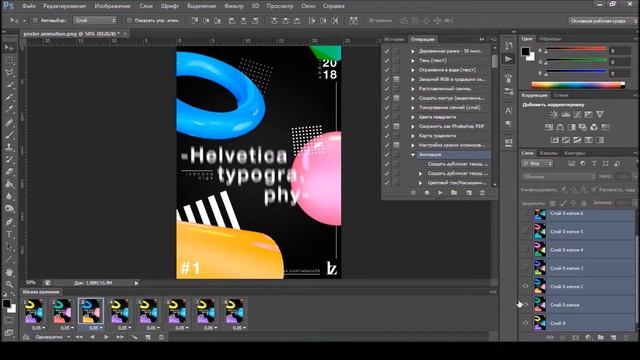Click the tween frames icon in timeline
Viewport: 640px width, 360px height.
(135, 337)
